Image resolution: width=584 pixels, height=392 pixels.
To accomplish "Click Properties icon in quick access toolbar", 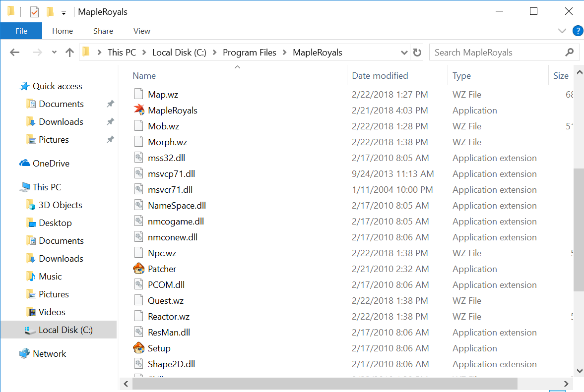I will 34,11.
